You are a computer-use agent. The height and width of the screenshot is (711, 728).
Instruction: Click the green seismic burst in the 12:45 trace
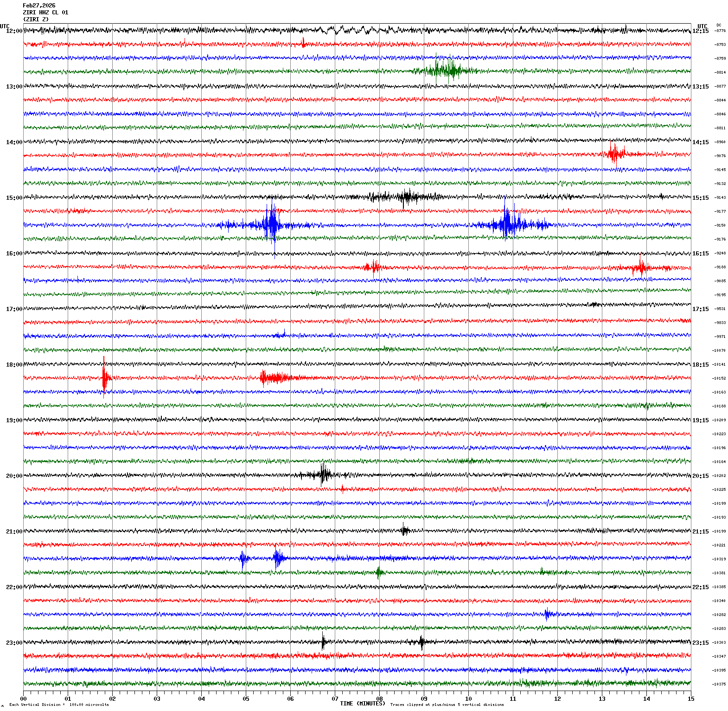coord(444,71)
